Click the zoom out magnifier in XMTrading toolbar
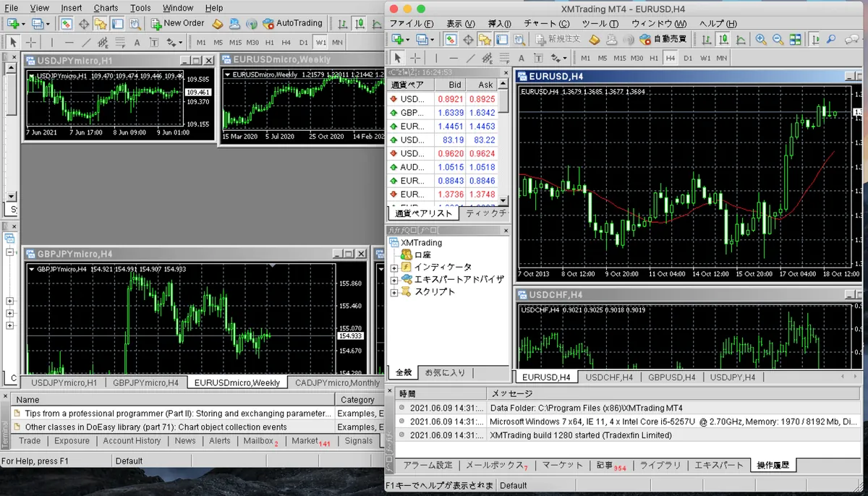This screenshot has height=496, width=868. (778, 40)
